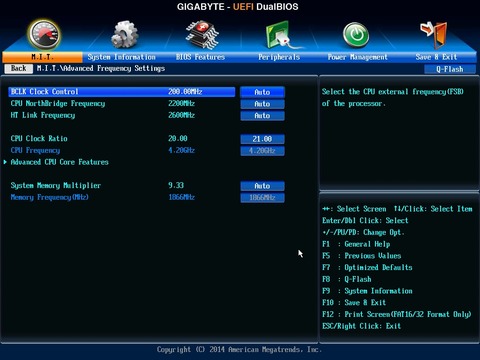Select the CPU NorthBridge Frequency row
Viewport: 480px width, 360px height.
pyautogui.click(x=122, y=104)
